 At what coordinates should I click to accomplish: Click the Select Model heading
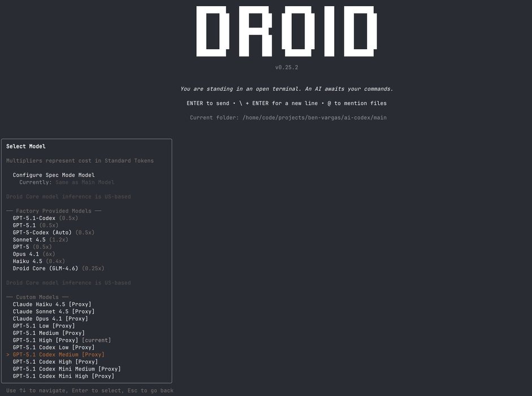point(26,147)
